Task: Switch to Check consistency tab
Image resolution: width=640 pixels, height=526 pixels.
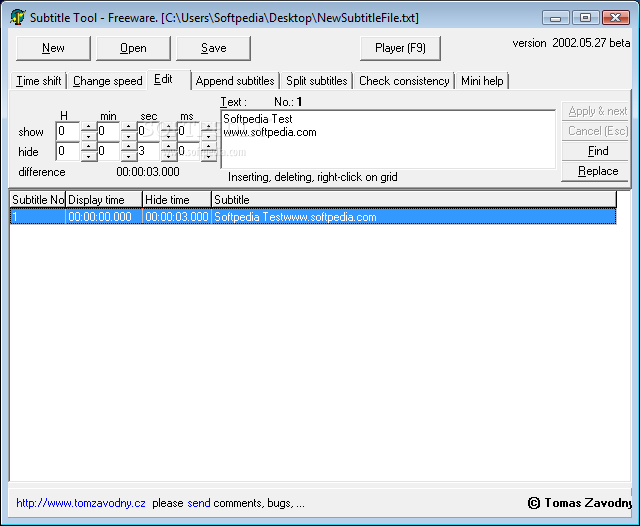Action: click(404, 81)
